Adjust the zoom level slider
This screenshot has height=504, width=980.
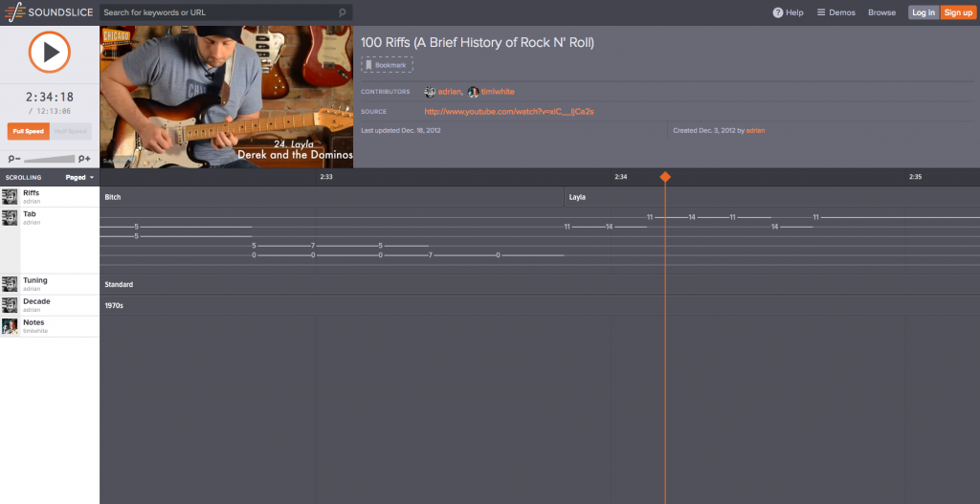coord(50,159)
